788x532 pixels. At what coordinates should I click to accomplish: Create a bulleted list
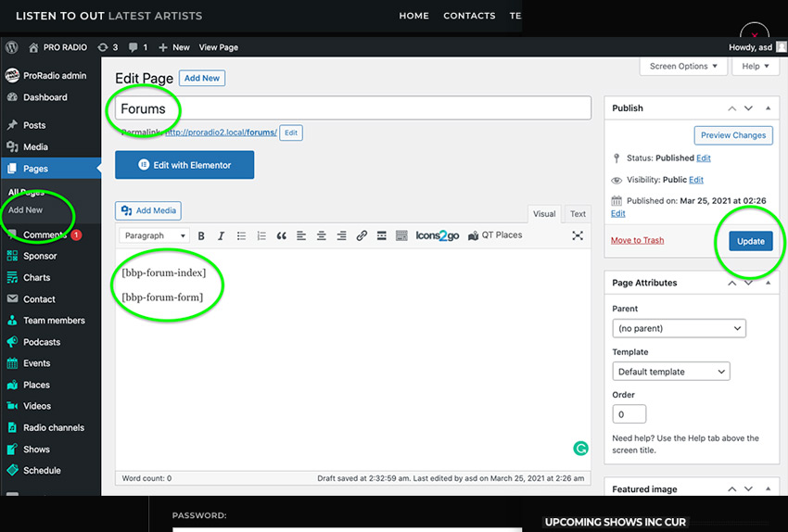[241, 236]
